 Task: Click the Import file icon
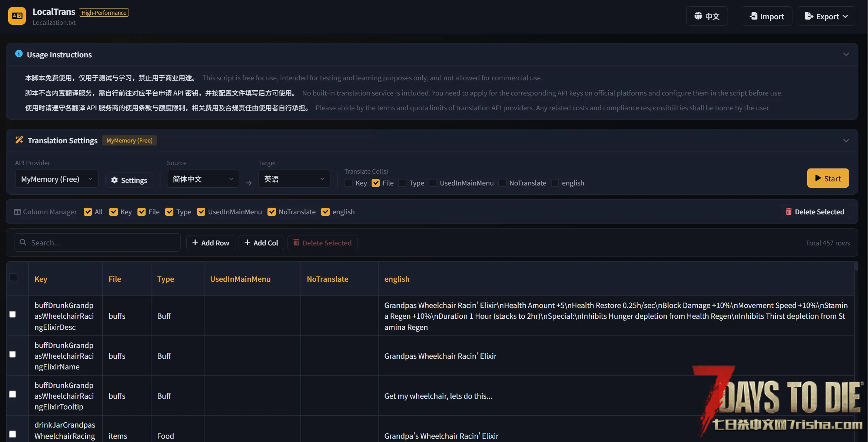point(754,16)
